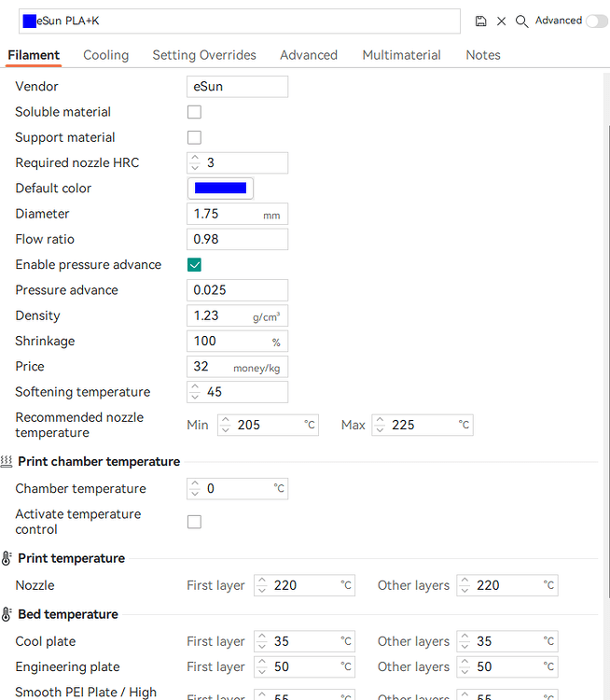Screen dimensions: 610x700
Task: Click the Print chamber temperature heat icon
Action: click(x=7, y=462)
